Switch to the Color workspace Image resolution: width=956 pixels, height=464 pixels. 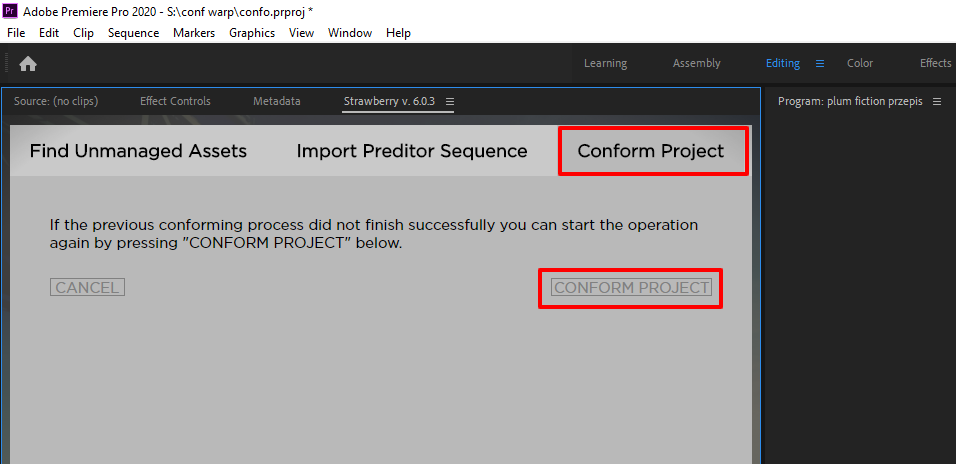[x=860, y=63]
